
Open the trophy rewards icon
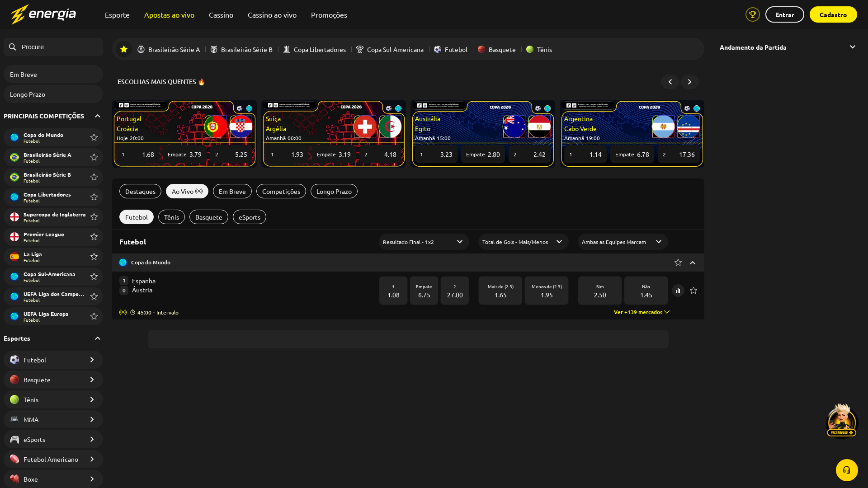753,14
